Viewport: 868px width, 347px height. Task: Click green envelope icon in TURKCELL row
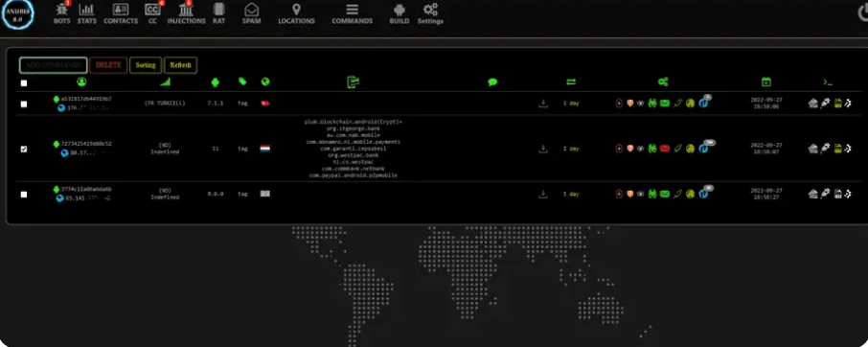tap(664, 103)
